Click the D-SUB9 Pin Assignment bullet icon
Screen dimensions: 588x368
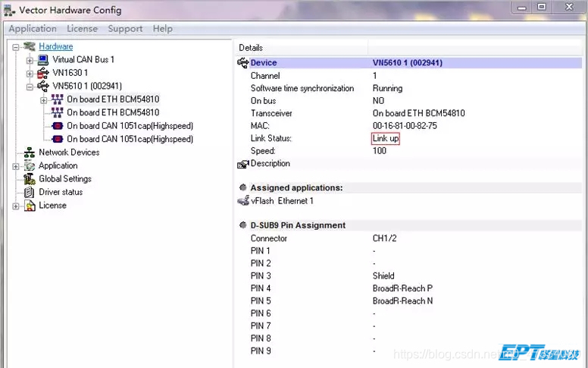coord(243,225)
